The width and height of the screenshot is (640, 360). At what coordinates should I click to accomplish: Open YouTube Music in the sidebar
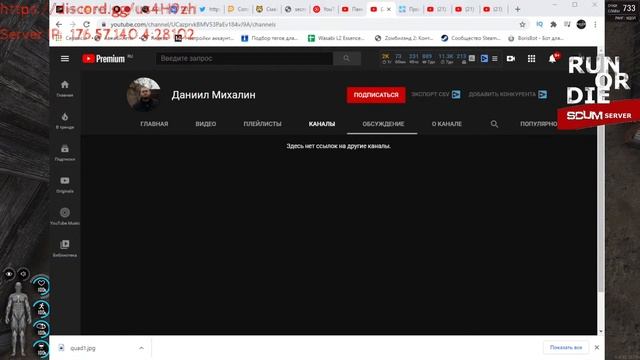click(x=64, y=216)
